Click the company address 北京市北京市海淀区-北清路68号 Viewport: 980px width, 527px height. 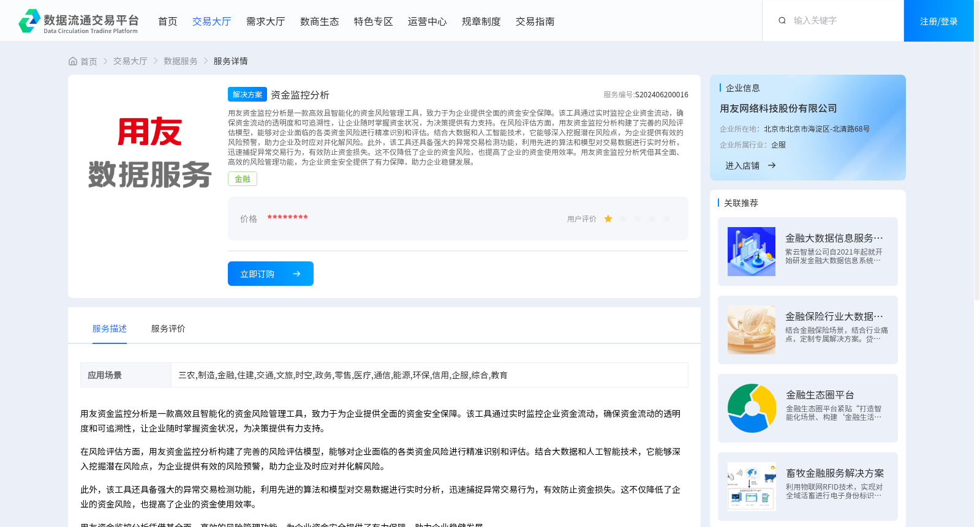pyautogui.click(x=816, y=129)
